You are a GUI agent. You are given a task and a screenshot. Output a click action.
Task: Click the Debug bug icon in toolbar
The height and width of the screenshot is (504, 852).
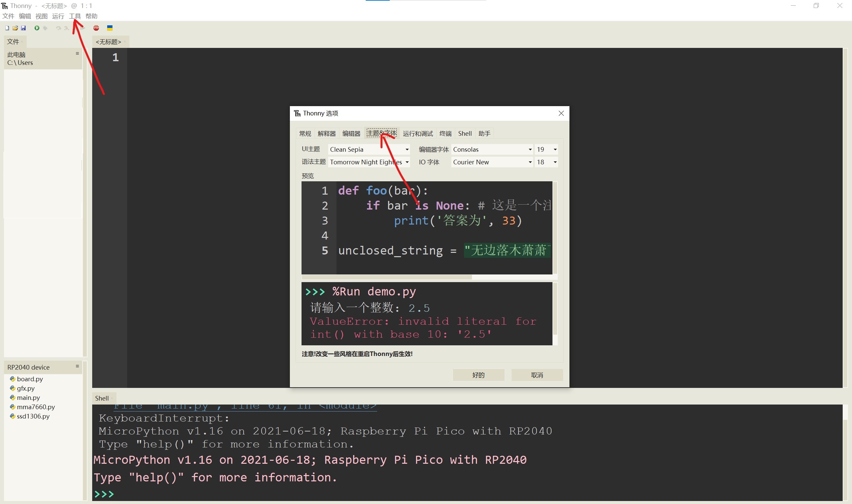pos(45,28)
